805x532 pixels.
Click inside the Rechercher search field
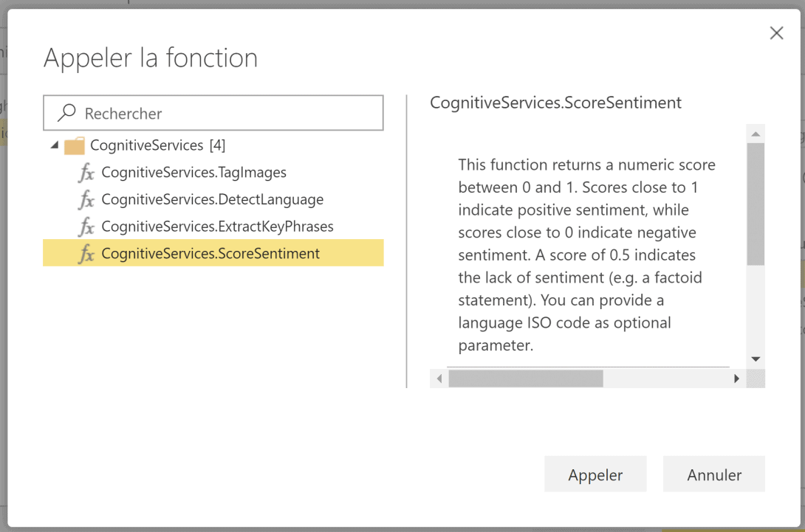[x=214, y=112]
